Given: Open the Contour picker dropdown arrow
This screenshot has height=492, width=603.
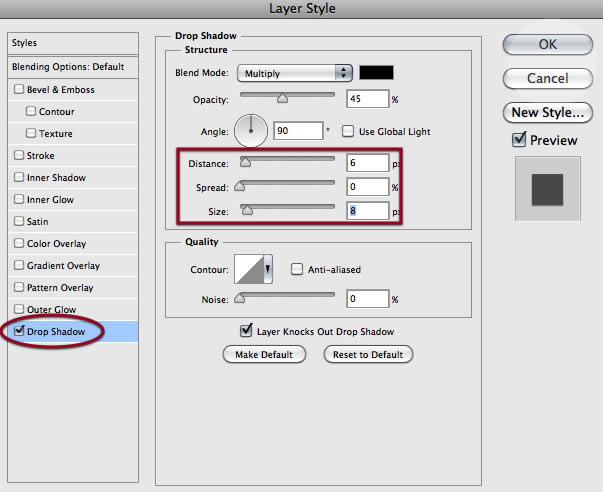Looking at the screenshot, I should (268, 269).
